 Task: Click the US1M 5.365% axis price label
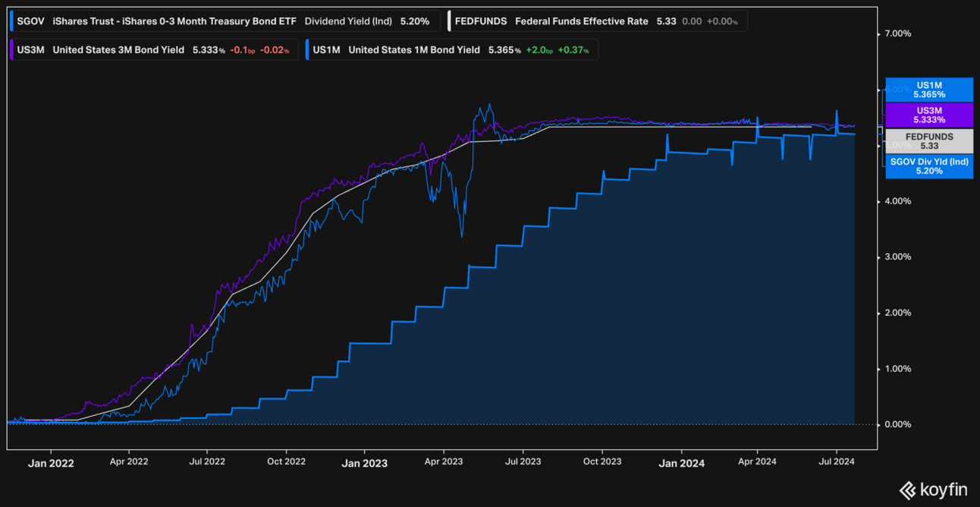pos(929,90)
